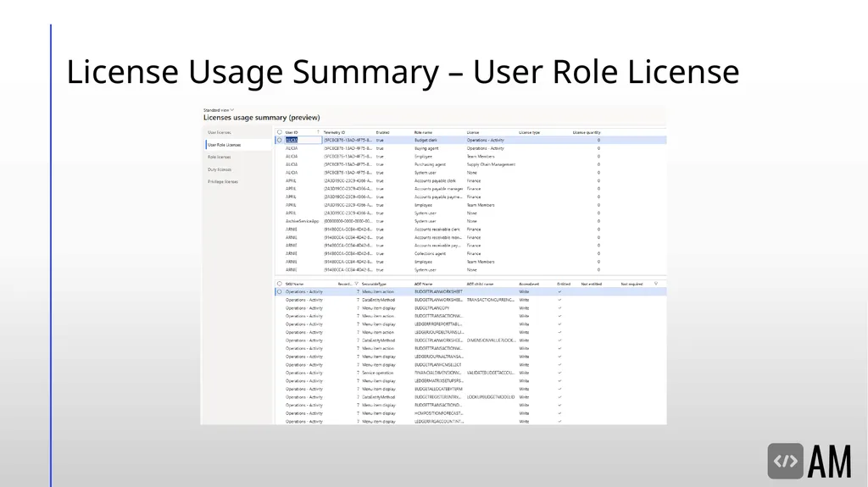Click the AccessLevel column header

[x=529, y=284]
